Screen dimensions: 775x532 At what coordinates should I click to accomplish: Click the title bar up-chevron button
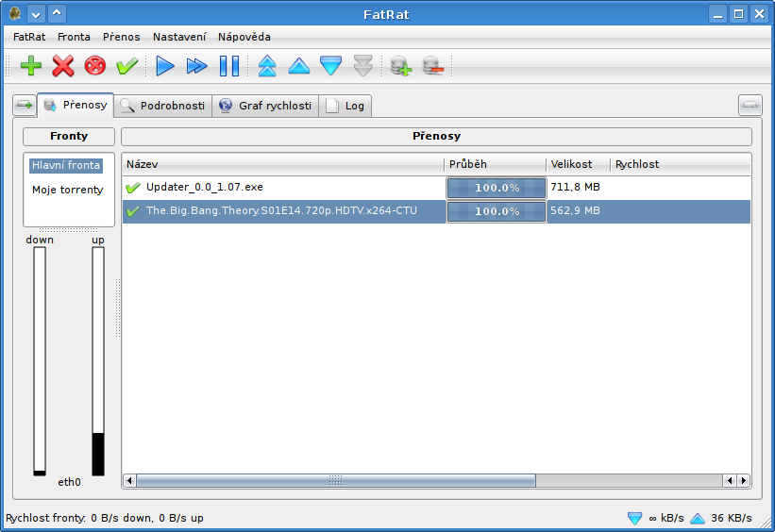coord(57,14)
